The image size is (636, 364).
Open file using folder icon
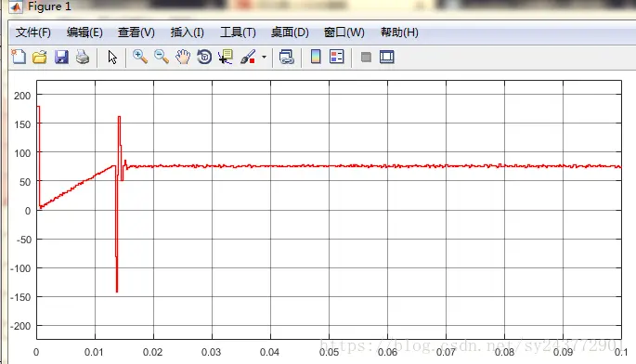(x=40, y=57)
